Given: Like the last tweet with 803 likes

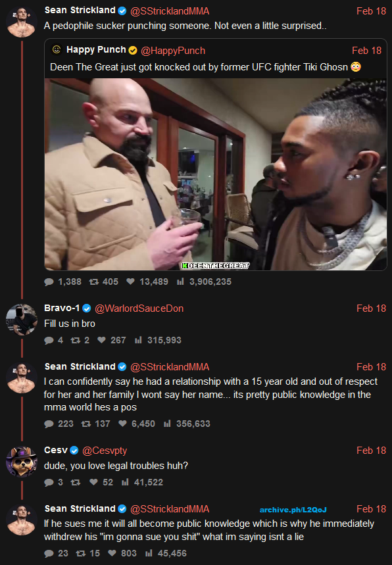Looking at the screenshot, I should coord(112,553).
